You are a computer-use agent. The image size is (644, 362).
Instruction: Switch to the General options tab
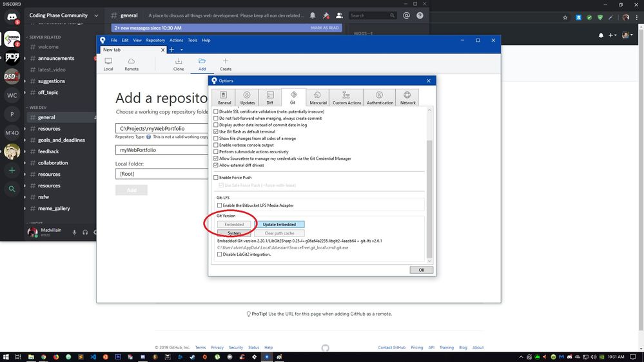224,98
